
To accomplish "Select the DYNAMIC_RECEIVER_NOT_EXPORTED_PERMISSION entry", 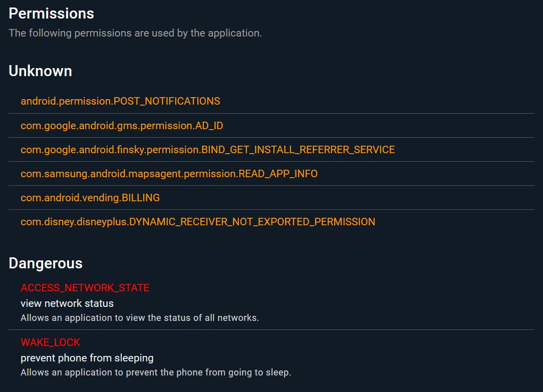I will (x=198, y=222).
